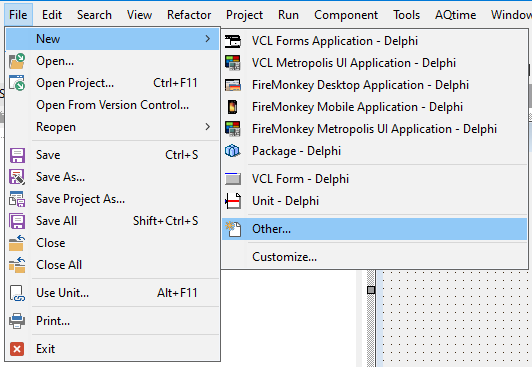Open the Refactor menu
This screenshot has width=532, height=367.
click(189, 15)
